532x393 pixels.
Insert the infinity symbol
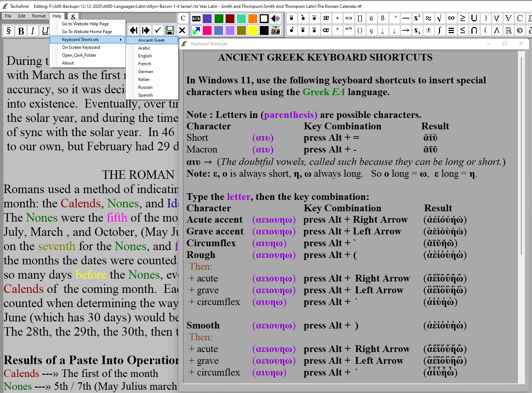(451, 18)
